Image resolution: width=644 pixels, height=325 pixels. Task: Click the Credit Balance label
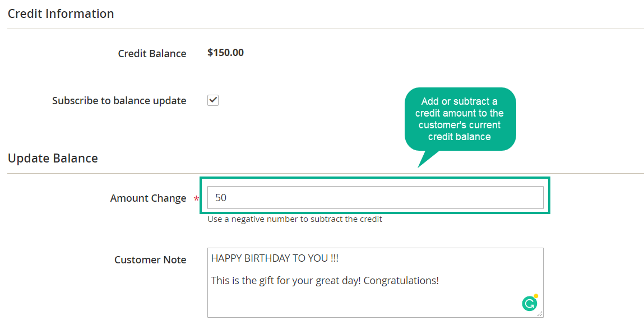pyautogui.click(x=152, y=53)
